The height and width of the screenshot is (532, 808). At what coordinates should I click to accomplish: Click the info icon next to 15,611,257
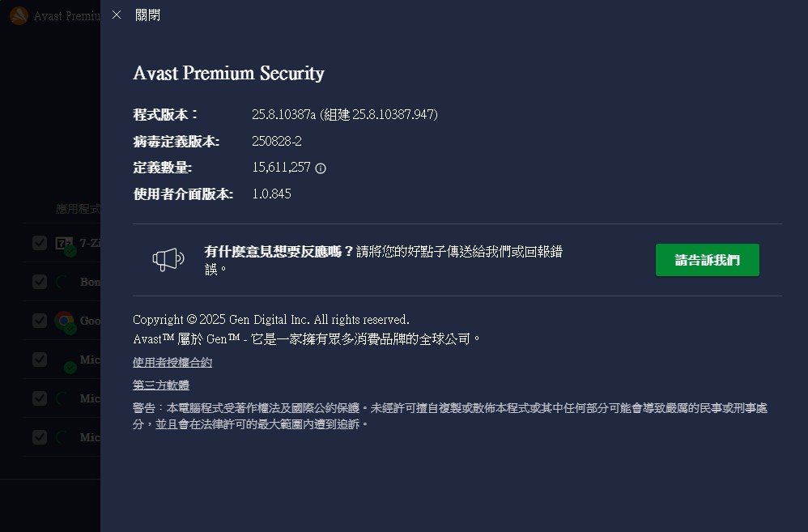click(x=321, y=168)
